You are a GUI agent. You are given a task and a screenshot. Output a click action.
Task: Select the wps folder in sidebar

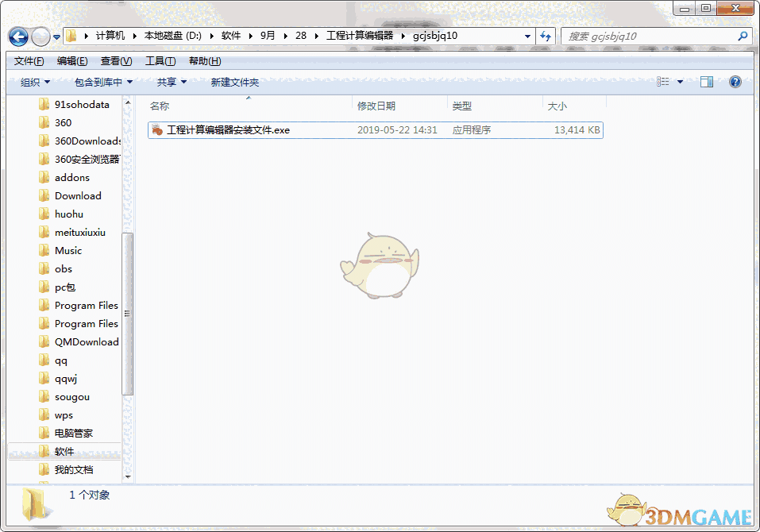click(x=62, y=414)
